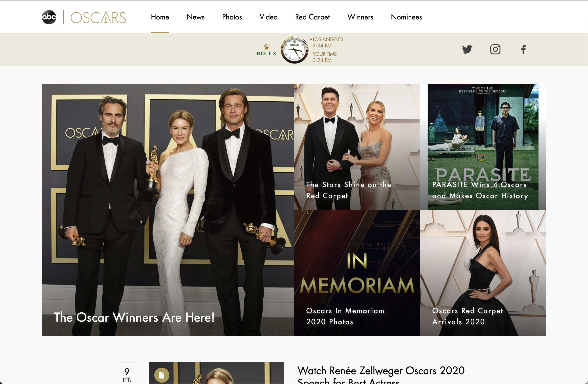The image size is (588, 384).
Task: Go to the Home tab
Action: click(160, 17)
